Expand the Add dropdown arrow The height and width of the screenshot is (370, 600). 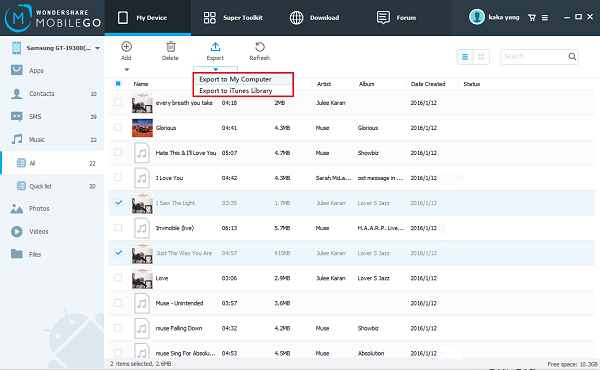coord(127,70)
